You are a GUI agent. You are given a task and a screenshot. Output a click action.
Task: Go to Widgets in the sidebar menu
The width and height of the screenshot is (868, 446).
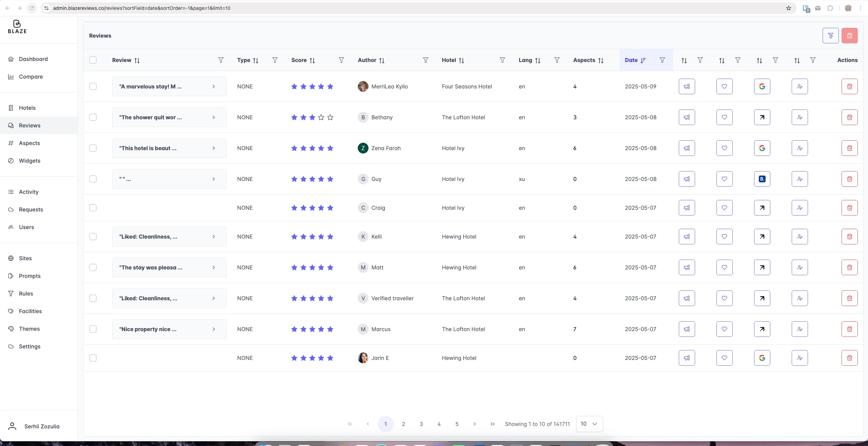pos(29,161)
